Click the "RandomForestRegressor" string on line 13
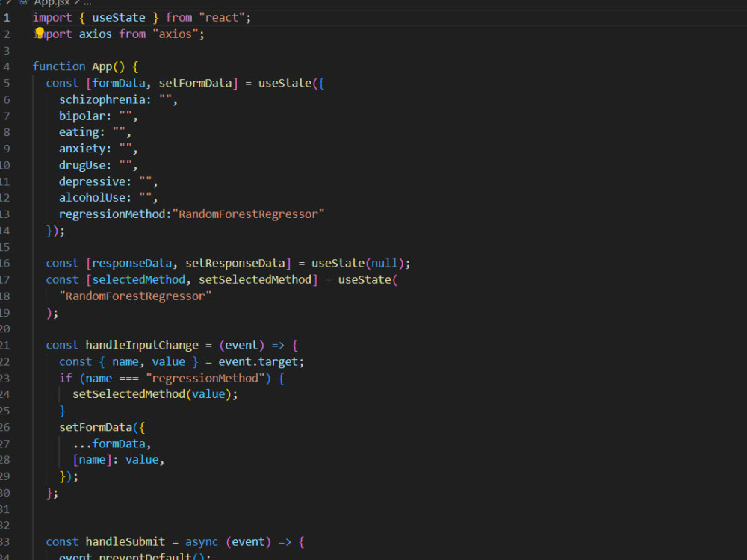The height and width of the screenshot is (560, 747). tap(248, 214)
